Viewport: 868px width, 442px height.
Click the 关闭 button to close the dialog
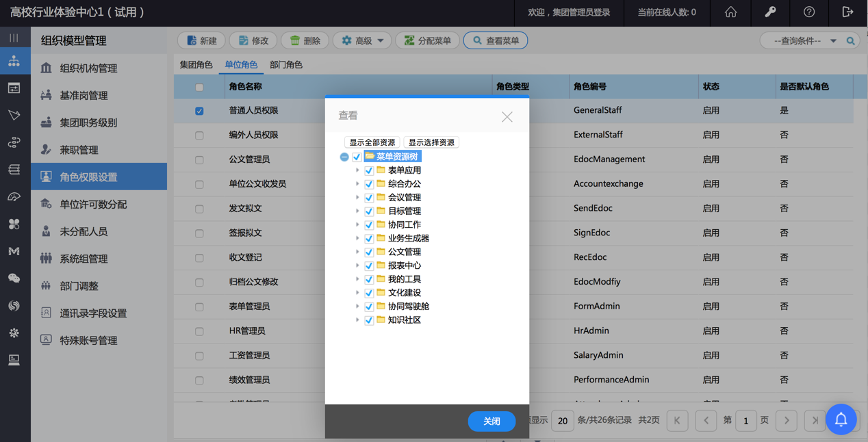click(x=492, y=421)
